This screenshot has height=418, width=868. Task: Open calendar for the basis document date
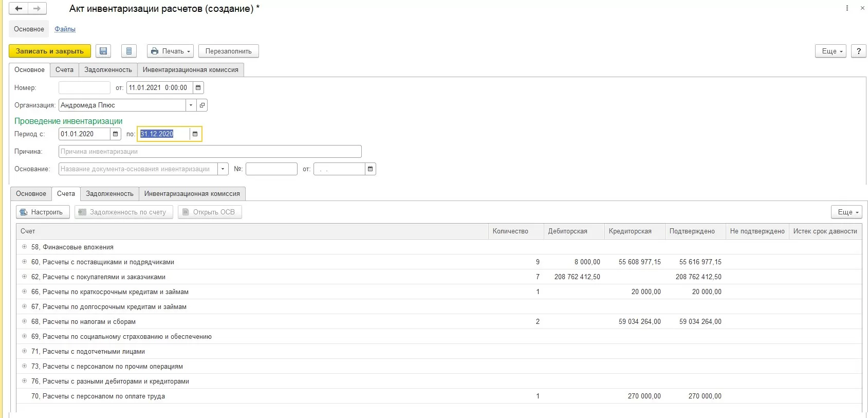click(x=370, y=169)
